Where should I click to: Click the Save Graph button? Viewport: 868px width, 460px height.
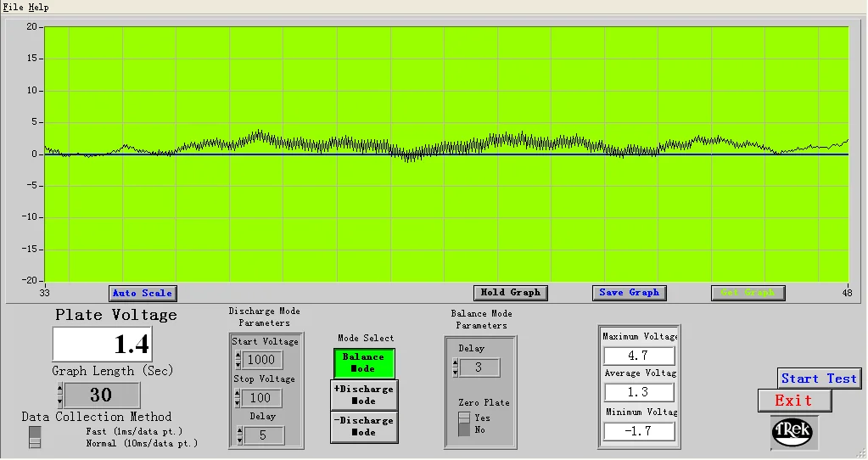point(629,293)
